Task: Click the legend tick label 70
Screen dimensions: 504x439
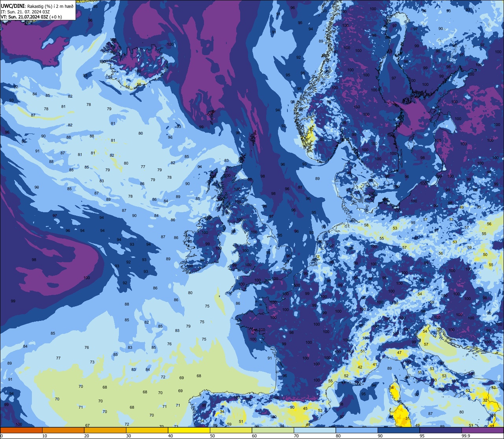Action: [296, 436]
